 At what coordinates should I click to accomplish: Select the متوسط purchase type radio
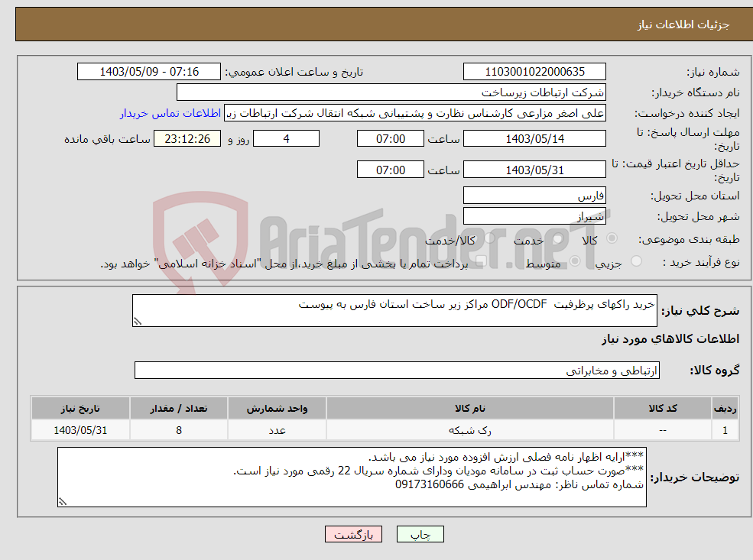[x=576, y=261]
